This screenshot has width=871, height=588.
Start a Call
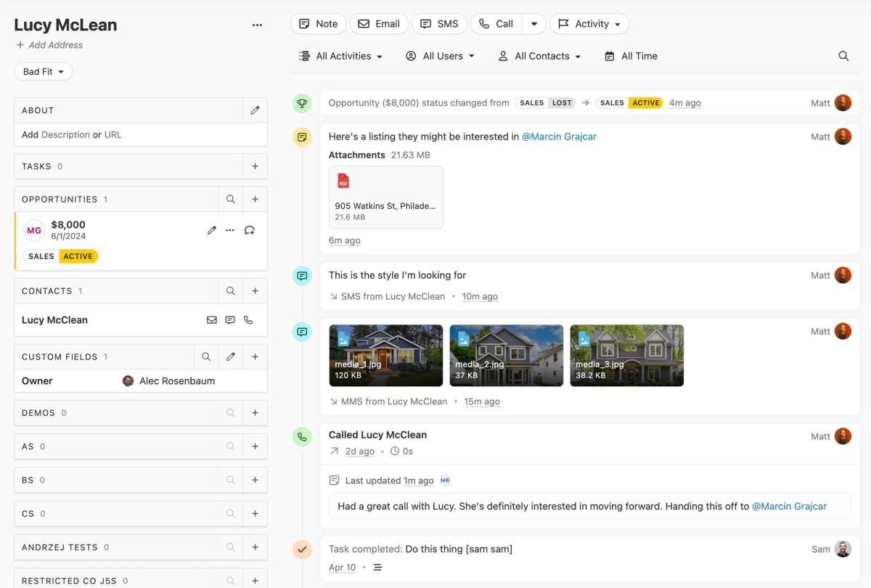pos(497,24)
